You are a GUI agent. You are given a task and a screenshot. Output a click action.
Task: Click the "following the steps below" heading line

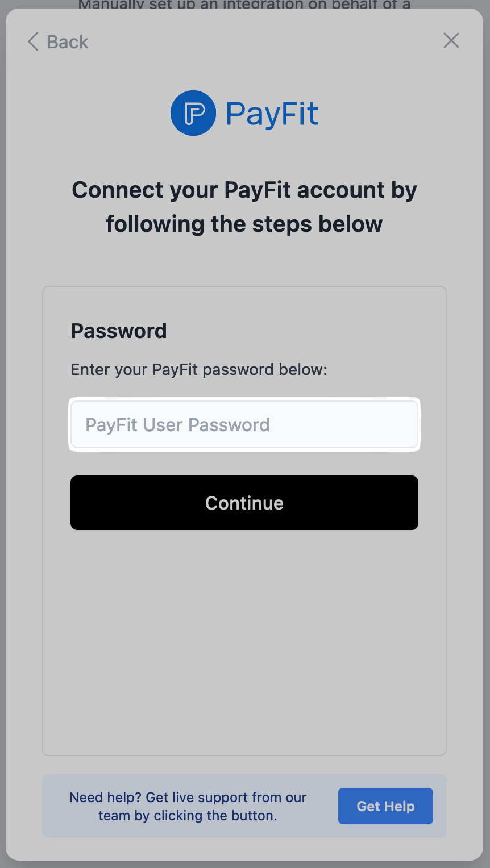pyautogui.click(x=244, y=224)
